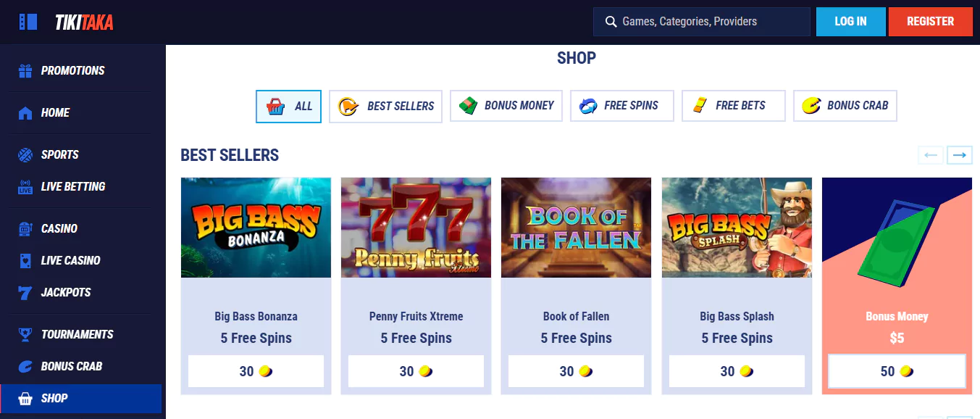980x419 pixels.
Task: Select the ALL shop filter tab
Action: [288, 107]
